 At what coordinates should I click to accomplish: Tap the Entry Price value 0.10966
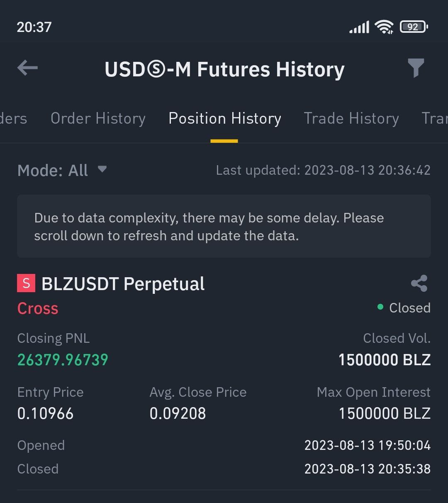46,413
